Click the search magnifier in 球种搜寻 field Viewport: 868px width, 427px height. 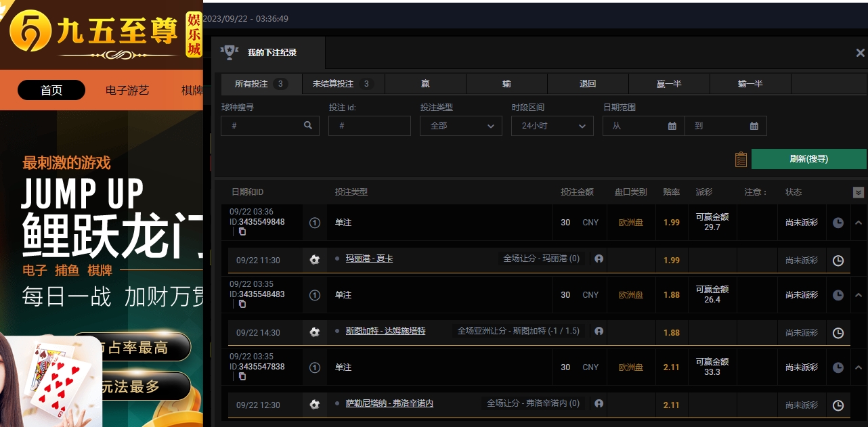coord(308,125)
